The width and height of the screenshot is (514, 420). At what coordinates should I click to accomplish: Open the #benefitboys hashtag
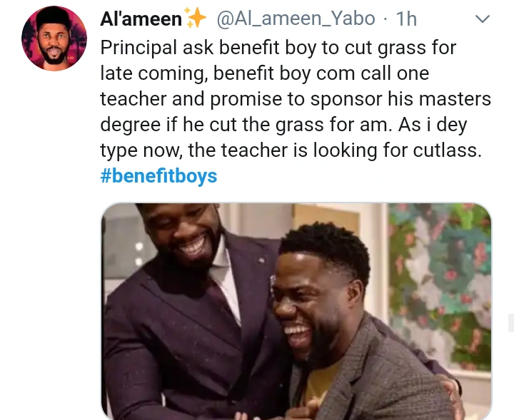point(158,176)
